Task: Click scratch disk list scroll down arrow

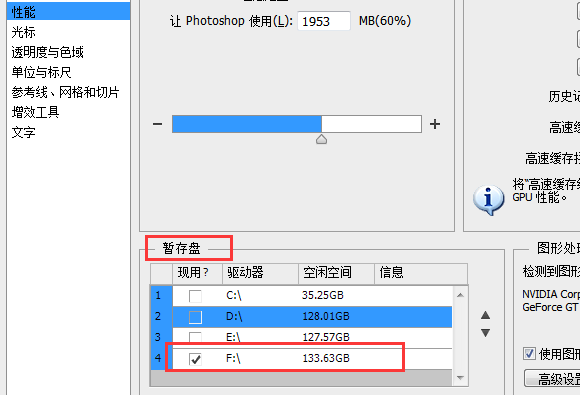Action: 460,378
